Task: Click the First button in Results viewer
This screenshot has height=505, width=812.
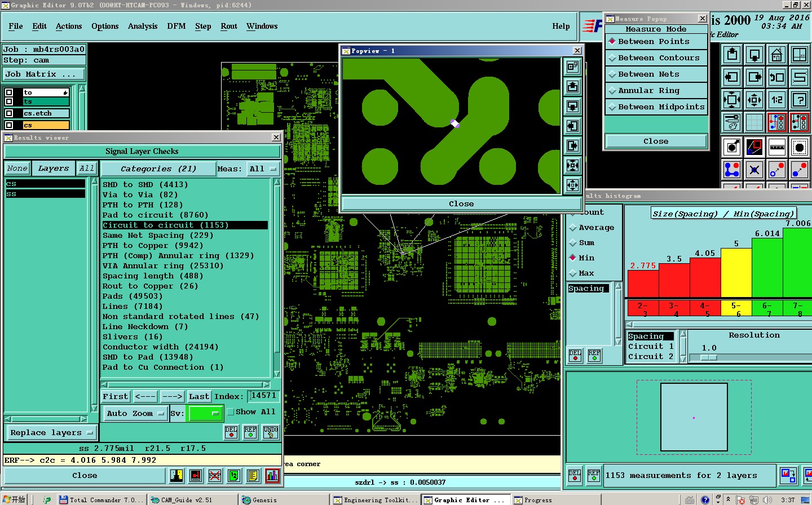Action: [116, 397]
